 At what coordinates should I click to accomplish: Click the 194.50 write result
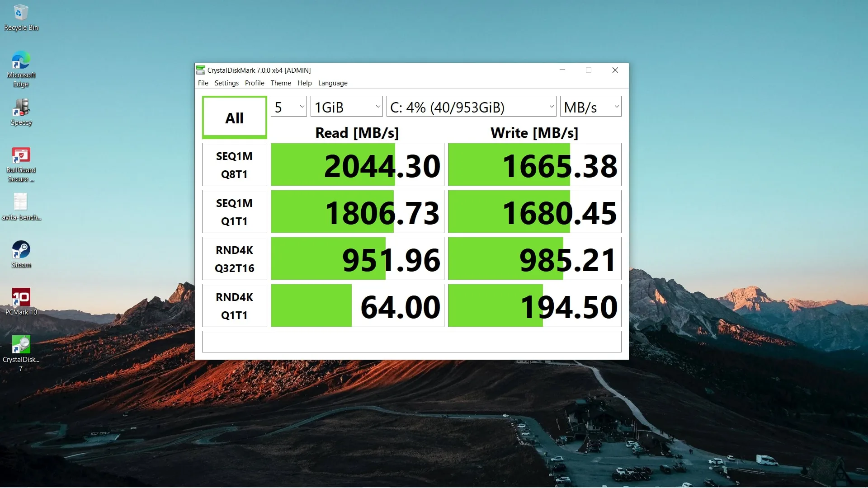(535, 305)
